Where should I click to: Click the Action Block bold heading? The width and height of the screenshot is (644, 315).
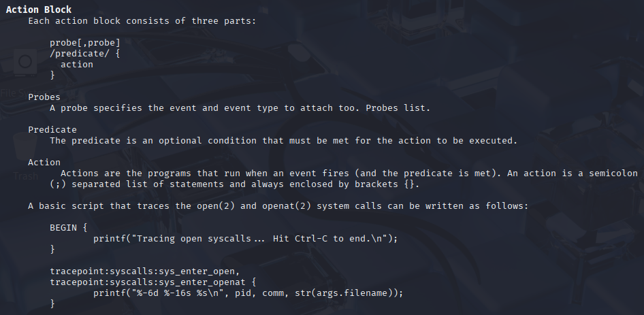point(39,10)
